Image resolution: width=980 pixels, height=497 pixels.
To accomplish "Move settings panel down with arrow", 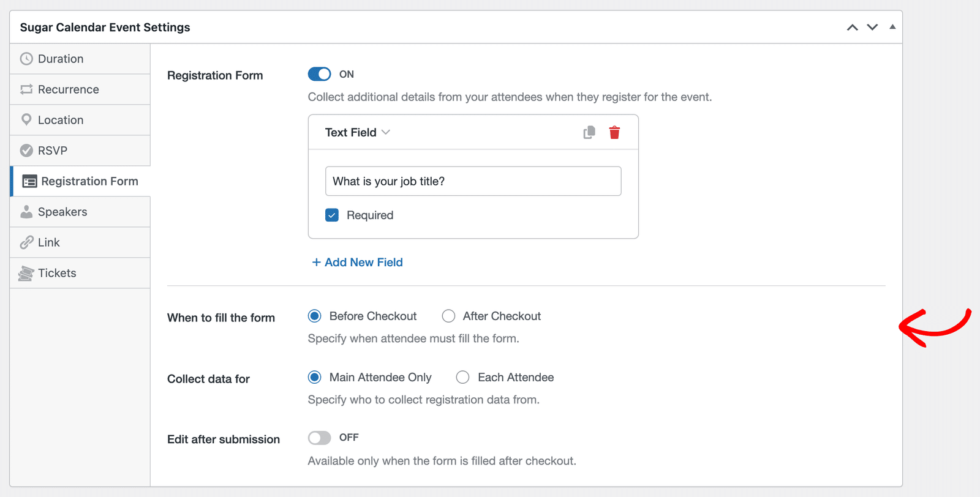I will pos(873,28).
